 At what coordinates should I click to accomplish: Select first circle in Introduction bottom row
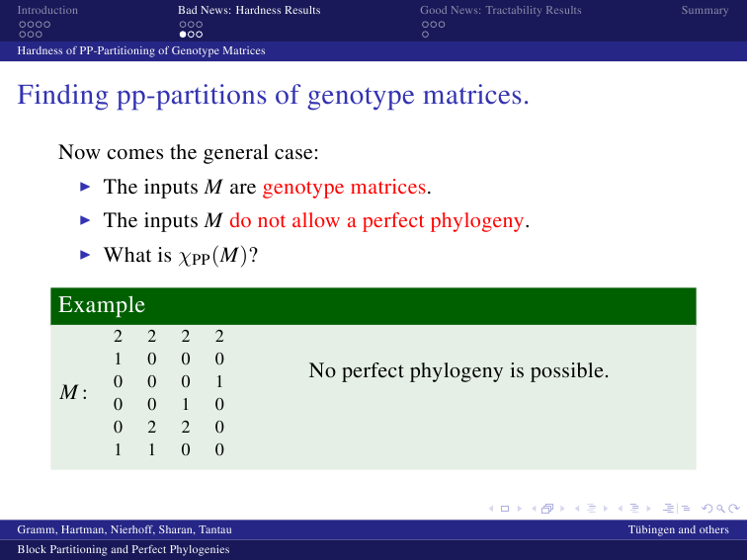[x=23, y=35]
